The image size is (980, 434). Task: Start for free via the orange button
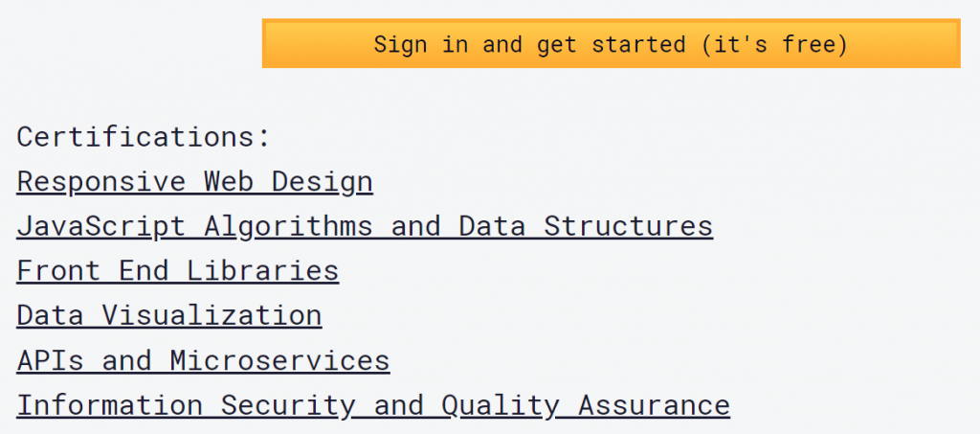pyautogui.click(x=611, y=43)
